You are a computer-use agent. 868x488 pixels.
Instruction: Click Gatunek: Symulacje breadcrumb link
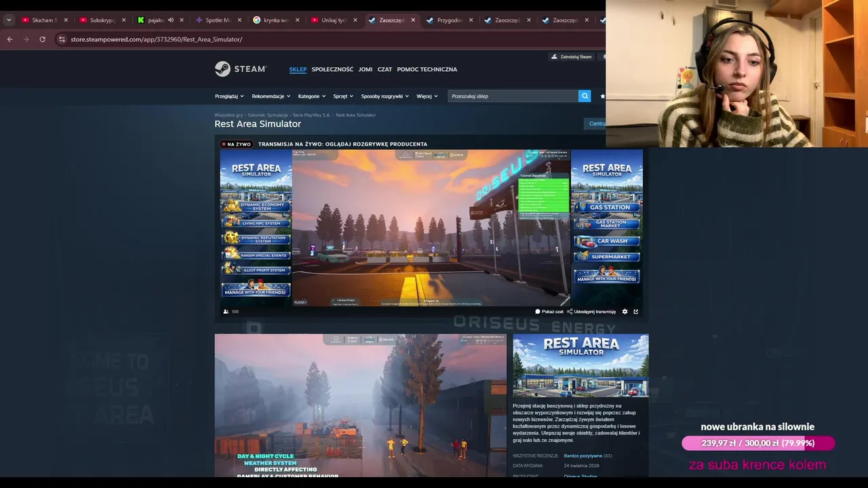[x=268, y=115]
